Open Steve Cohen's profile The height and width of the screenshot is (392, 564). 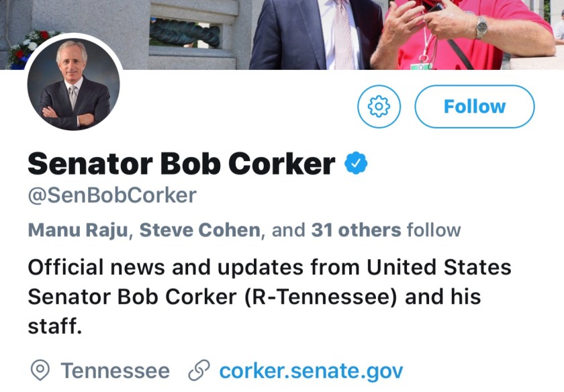[x=199, y=230]
